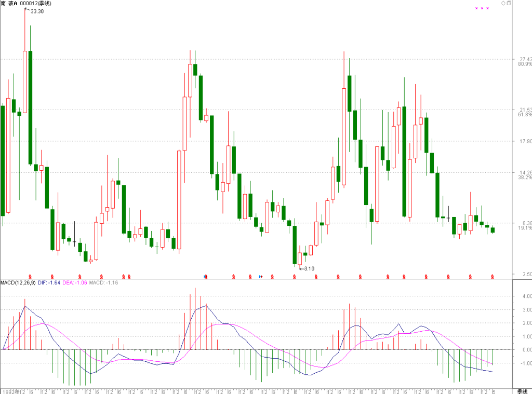Click the 1992年 label on the time axis
Image resolution: width=532 pixels, height=394 pixels.
point(10,391)
